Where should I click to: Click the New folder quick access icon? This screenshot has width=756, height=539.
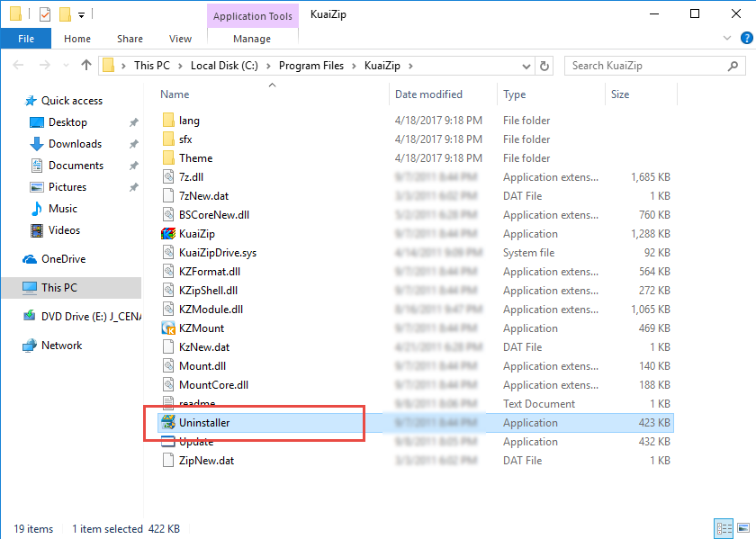click(x=65, y=15)
